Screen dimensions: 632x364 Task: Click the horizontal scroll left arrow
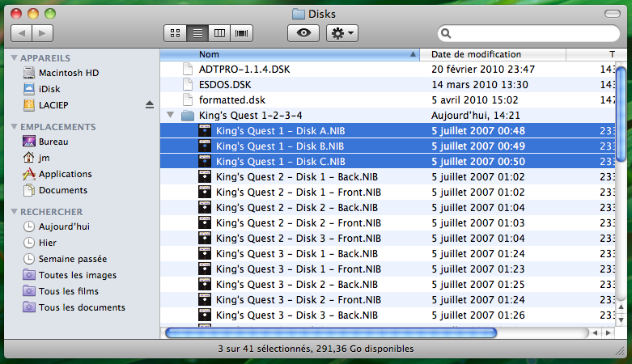point(595,333)
